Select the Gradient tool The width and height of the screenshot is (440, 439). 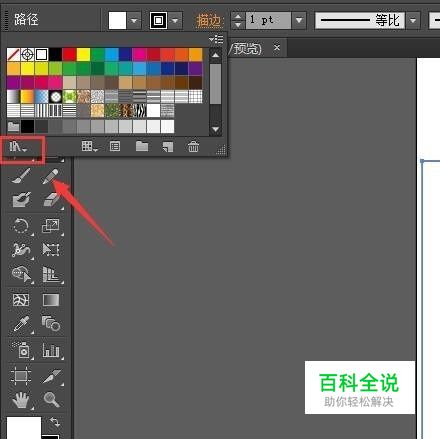point(51,300)
